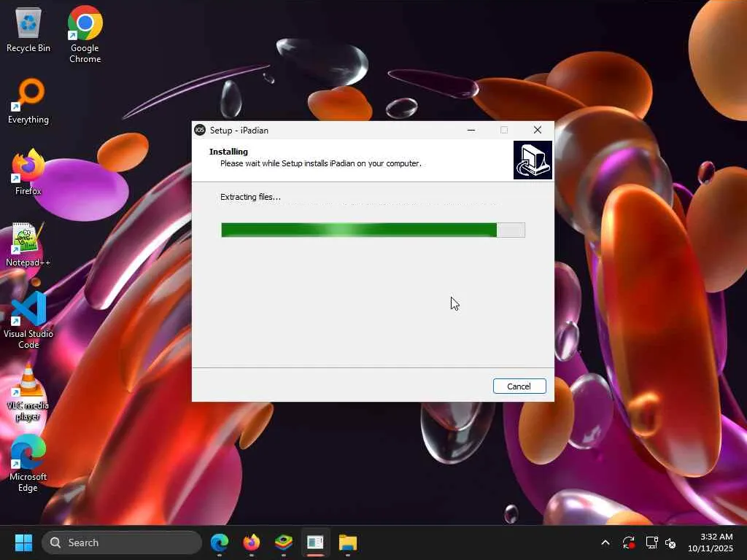The height and width of the screenshot is (560, 747).
Task: Click the 'Extracting files...' status text
Action: click(251, 197)
